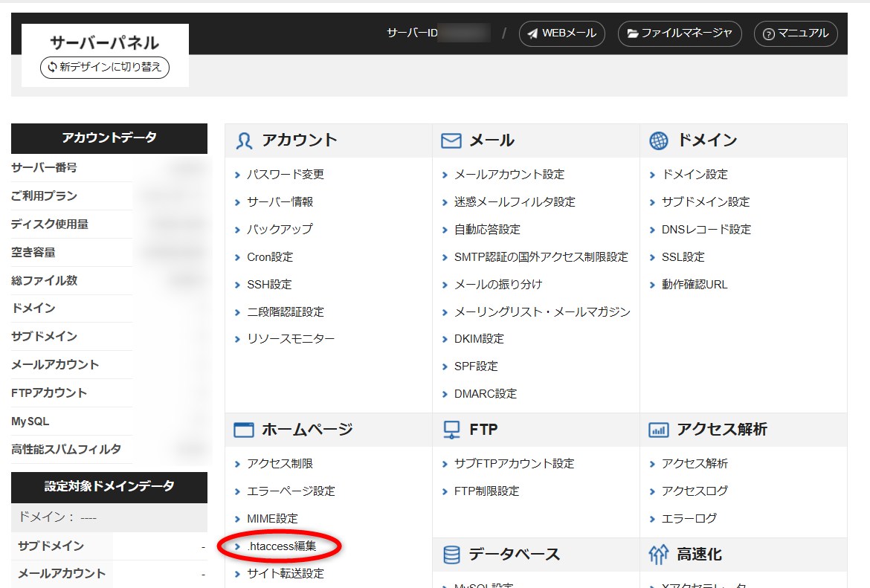Viewport: 870px width, 588px height.
Task: Open the バックアップ link under アカウント
Action: click(x=279, y=230)
